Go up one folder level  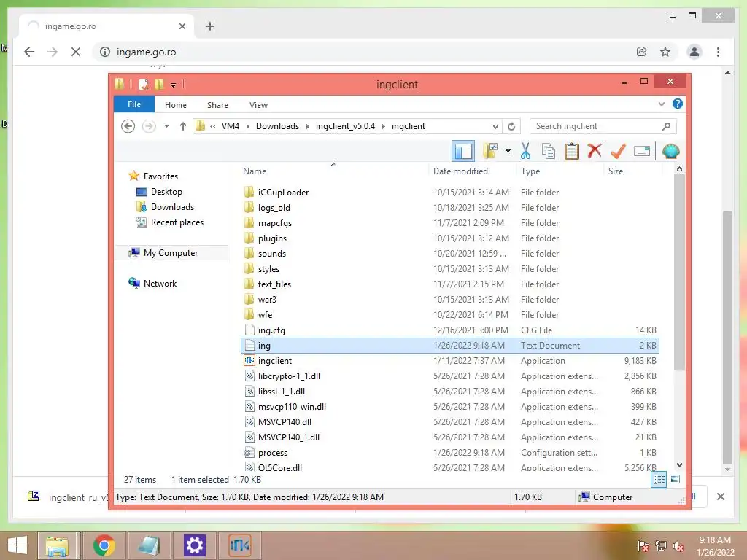click(x=183, y=126)
